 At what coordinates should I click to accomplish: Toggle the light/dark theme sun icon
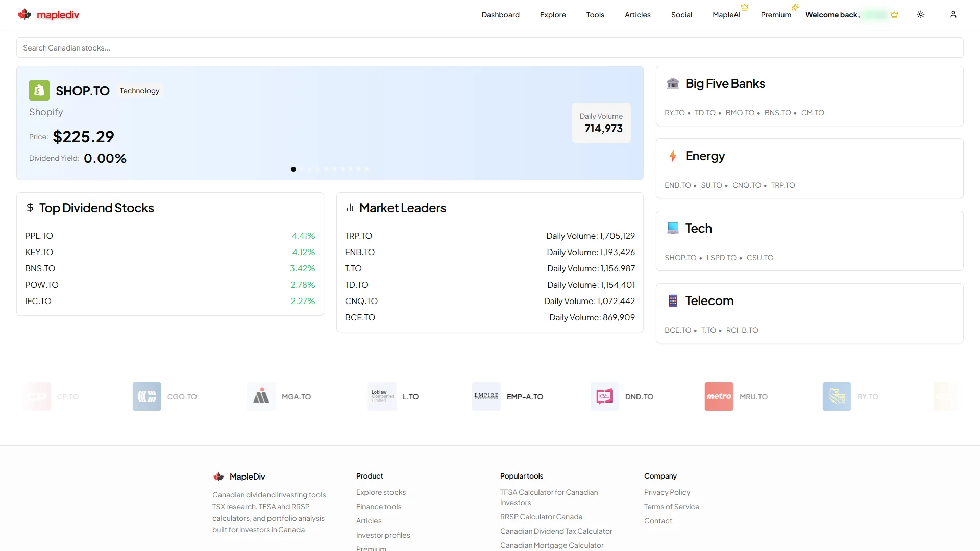(921, 14)
